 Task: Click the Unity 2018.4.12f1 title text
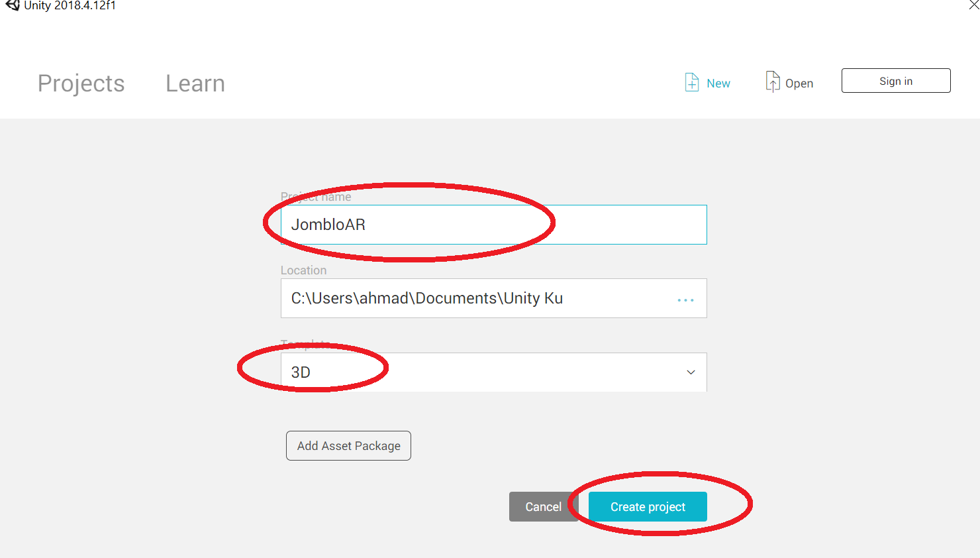70,5
